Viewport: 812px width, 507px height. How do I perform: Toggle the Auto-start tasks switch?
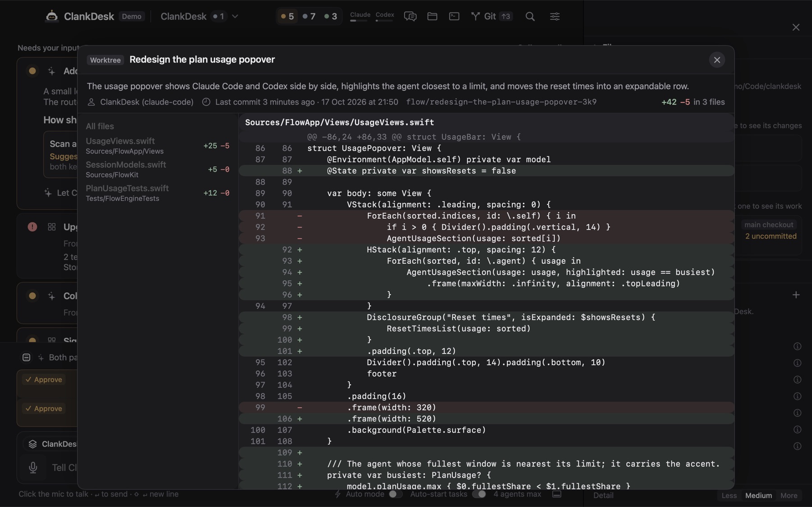point(479,494)
